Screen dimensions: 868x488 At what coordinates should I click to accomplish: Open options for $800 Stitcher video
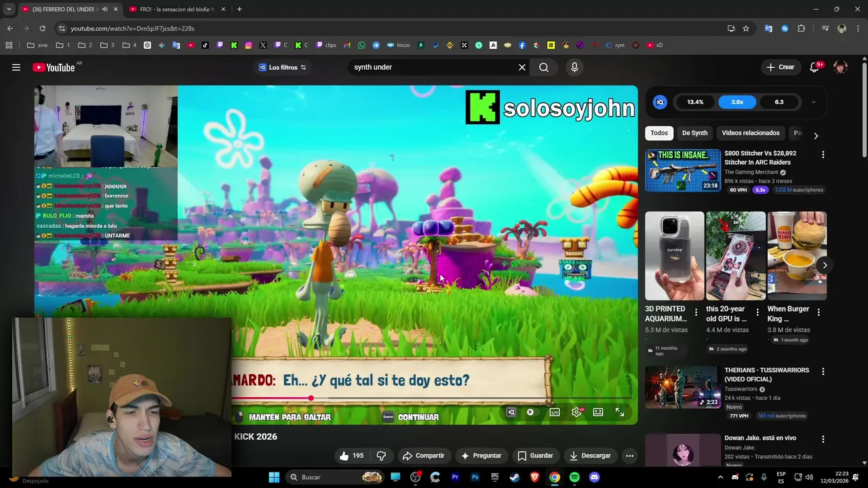click(x=823, y=155)
